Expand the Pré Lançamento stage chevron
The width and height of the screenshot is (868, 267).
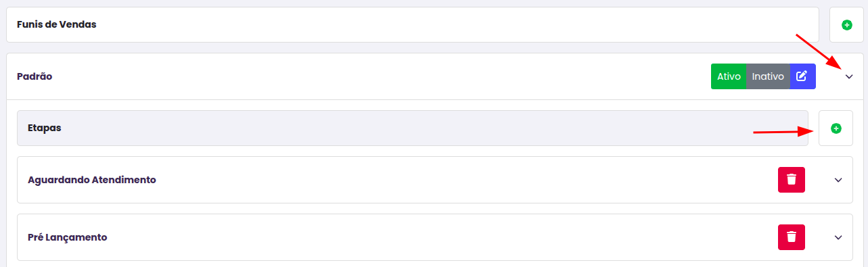pos(838,237)
